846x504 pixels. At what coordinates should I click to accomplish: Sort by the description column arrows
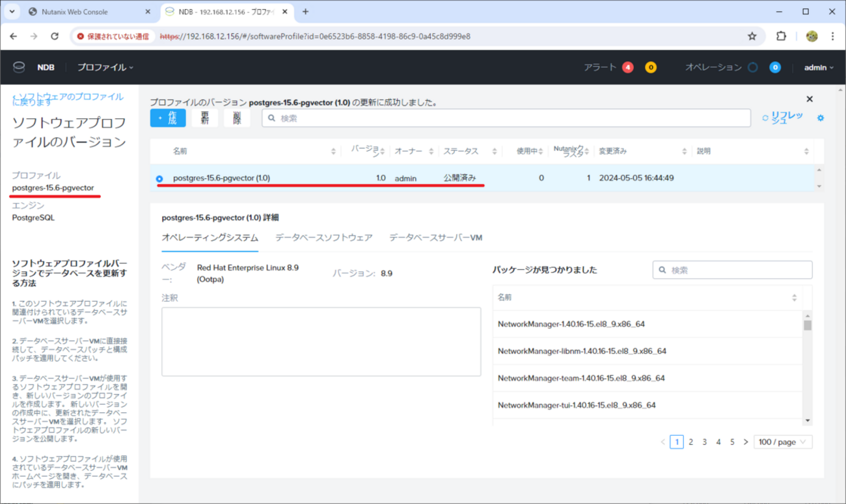pyautogui.click(x=806, y=152)
